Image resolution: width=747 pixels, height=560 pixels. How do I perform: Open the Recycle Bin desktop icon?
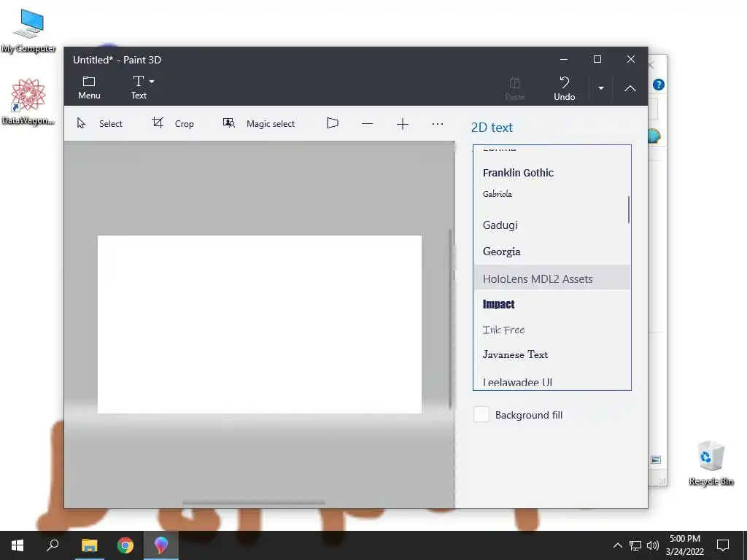click(711, 463)
